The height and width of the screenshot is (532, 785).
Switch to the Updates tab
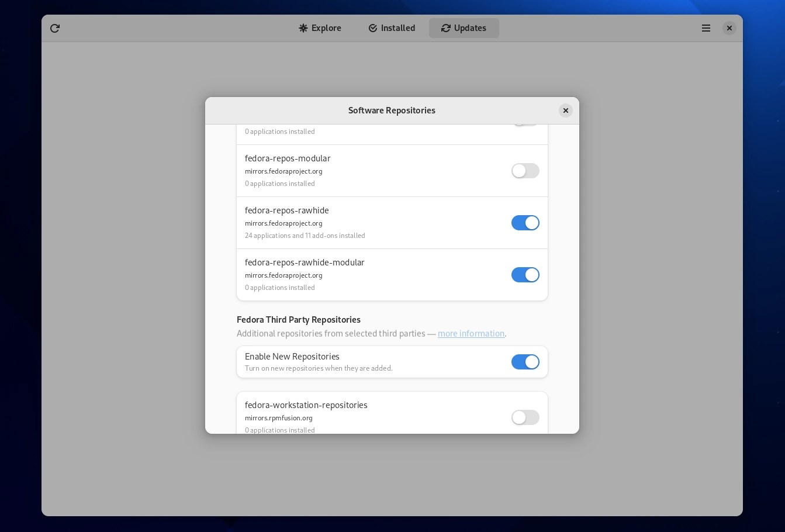tap(464, 28)
